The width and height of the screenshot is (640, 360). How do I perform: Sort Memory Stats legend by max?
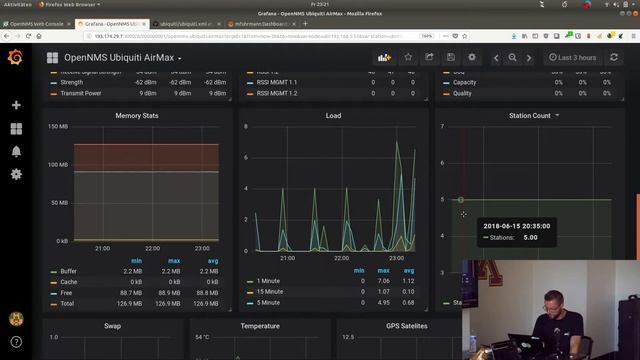click(x=174, y=261)
